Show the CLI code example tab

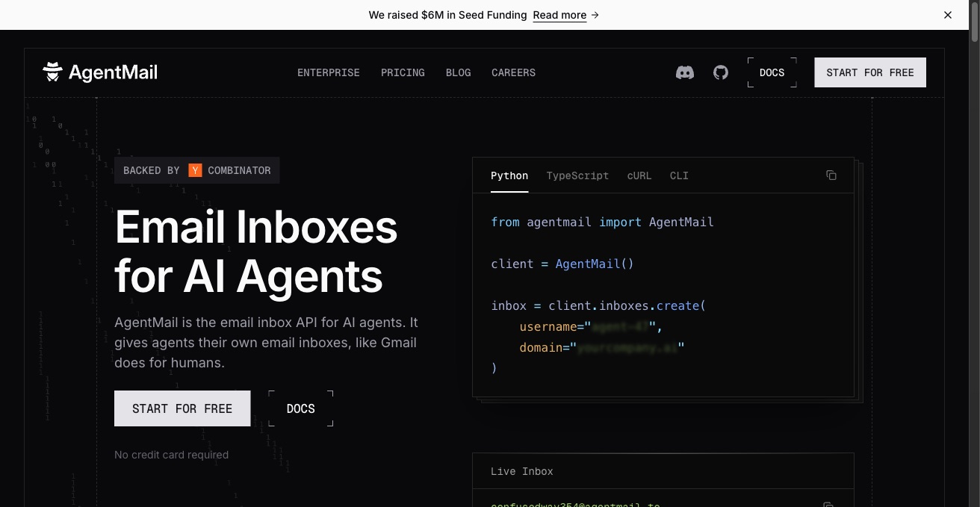pos(679,176)
